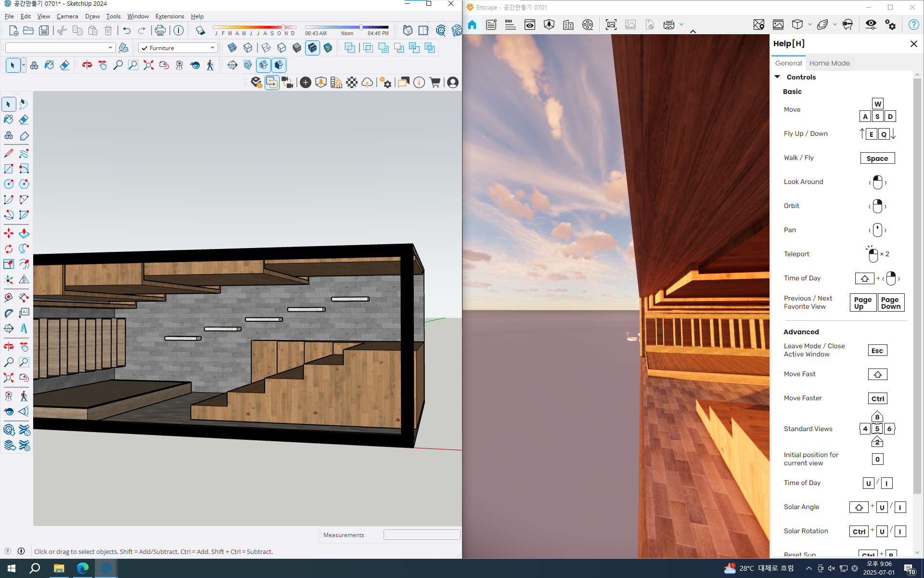The width and height of the screenshot is (924, 578).
Task: Click the Enscape home view icon
Action: click(x=472, y=25)
